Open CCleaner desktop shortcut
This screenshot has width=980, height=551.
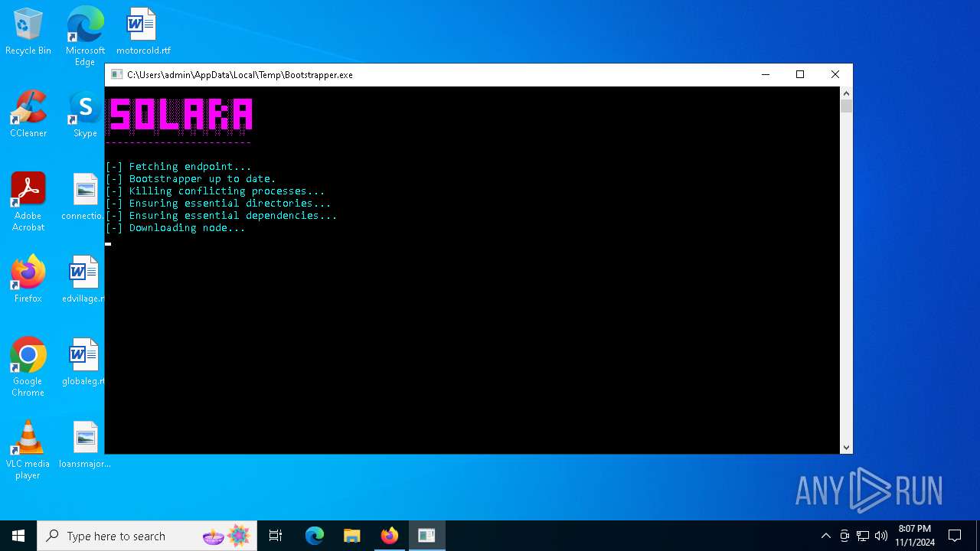(28, 114)
